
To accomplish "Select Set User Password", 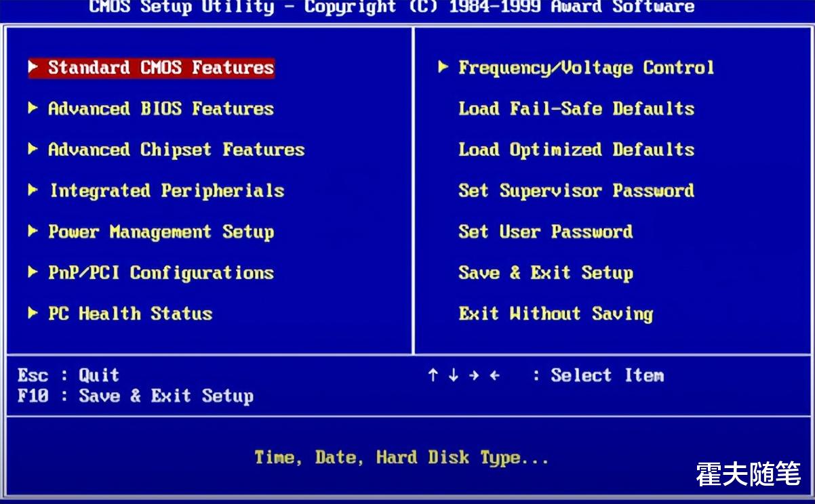I will (x=546, y=232).
